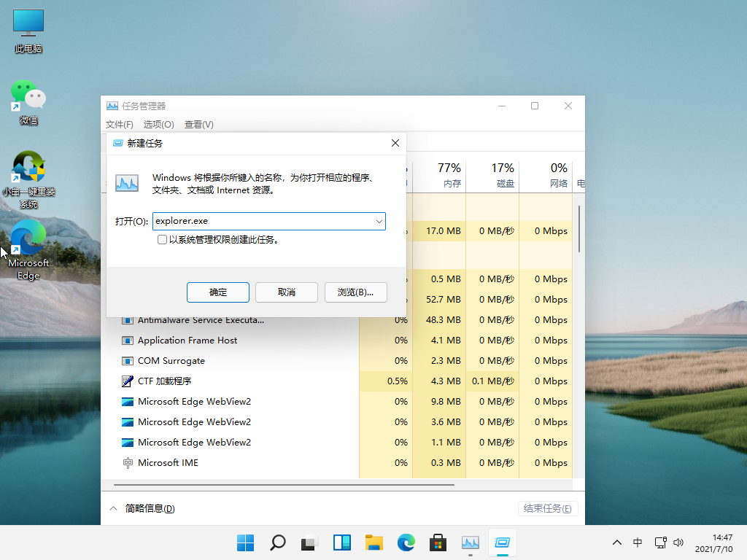This screenshot has height=560, width=747.
Task: Click the taskbar Search magnifier icon
Action: click(x=278, y=542)
